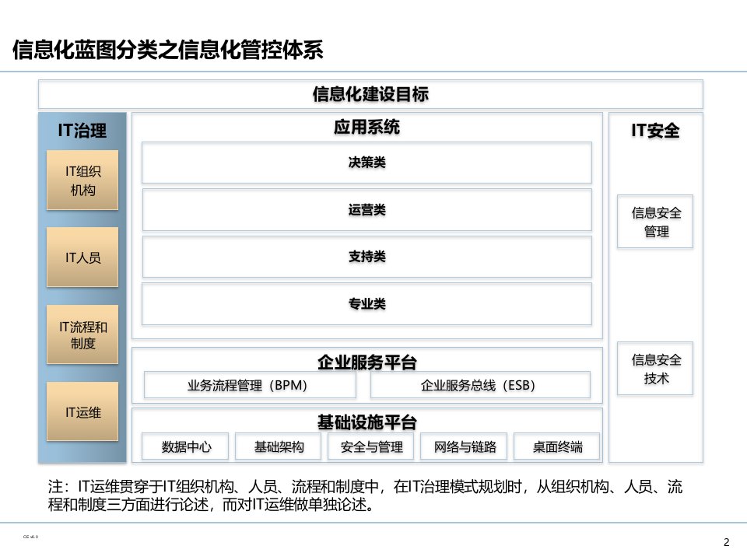This screenshot has height=560, width=747.
Task: Click the 网络与链路 box
Action: pyautogui.click(x=464, y=446)
